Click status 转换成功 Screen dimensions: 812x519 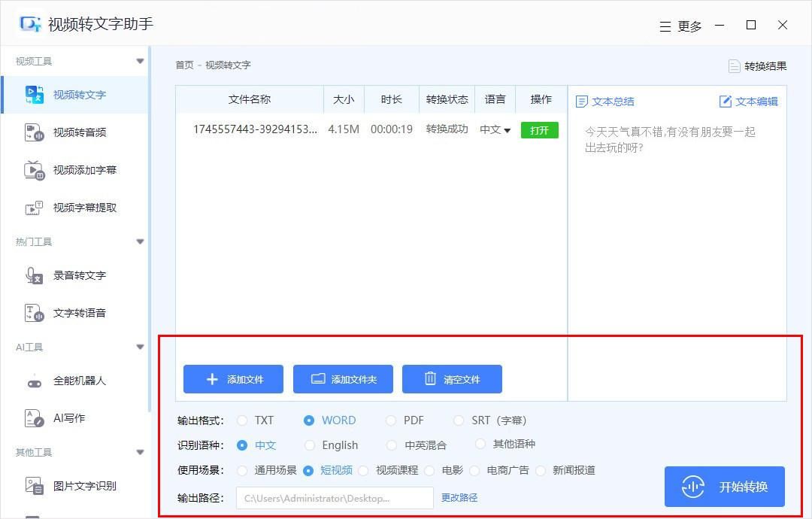click(x=447, y=129)
